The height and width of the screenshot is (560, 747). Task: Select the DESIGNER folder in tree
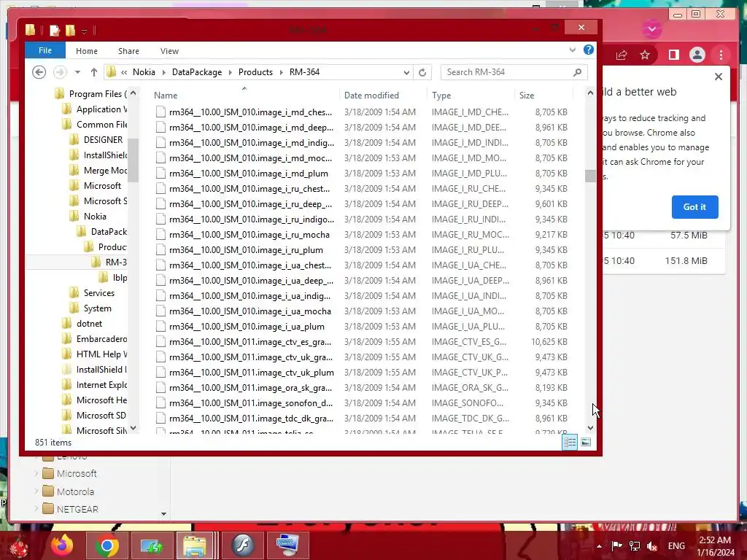coord(103,139)
